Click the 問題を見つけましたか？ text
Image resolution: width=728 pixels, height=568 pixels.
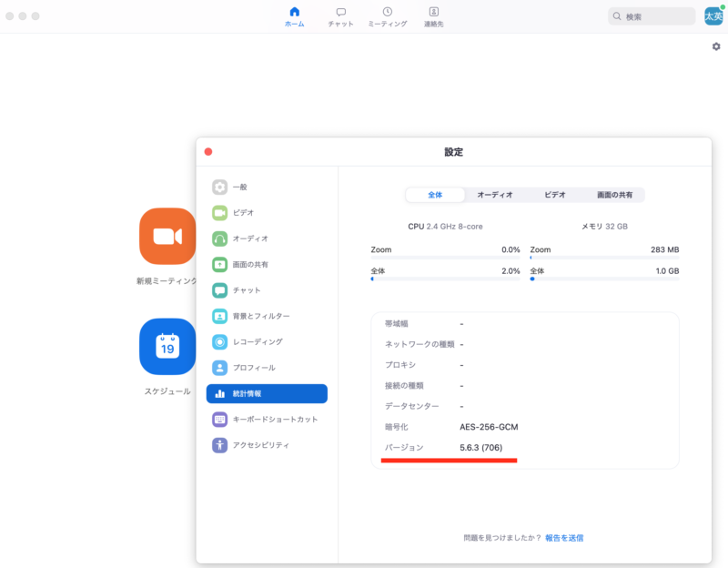(502, 538)
